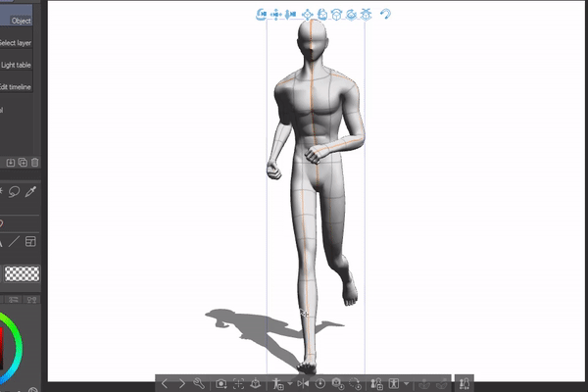Open object settings wrench icon
This screenshot has width=588, height=392.
point(199,383)
